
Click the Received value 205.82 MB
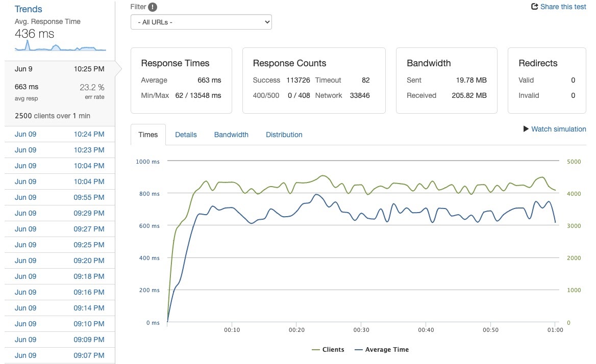pos(469,95)
